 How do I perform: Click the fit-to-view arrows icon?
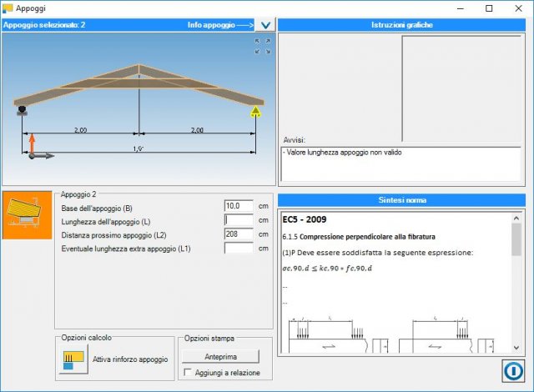(x=262, y=46)
